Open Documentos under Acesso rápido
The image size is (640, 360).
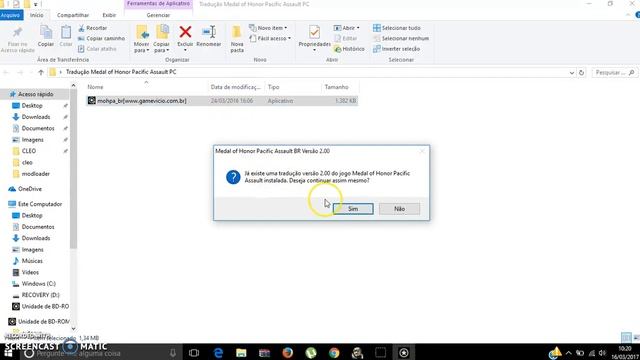[38, 129]
